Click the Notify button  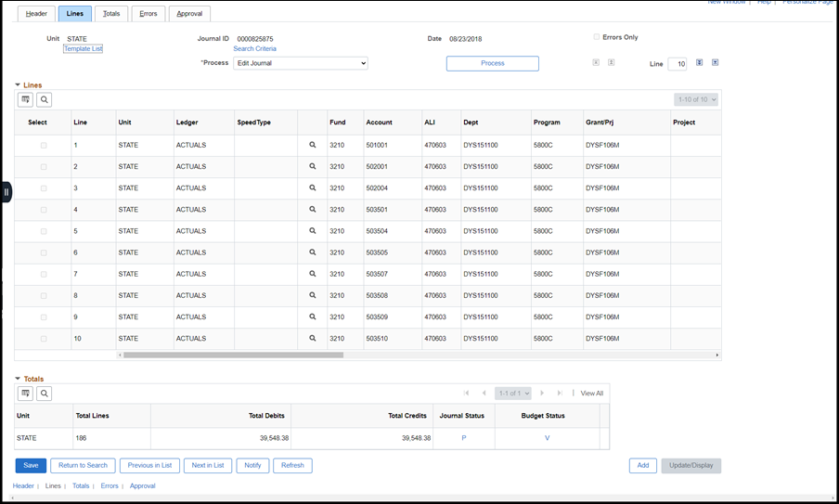pos(252,465)
